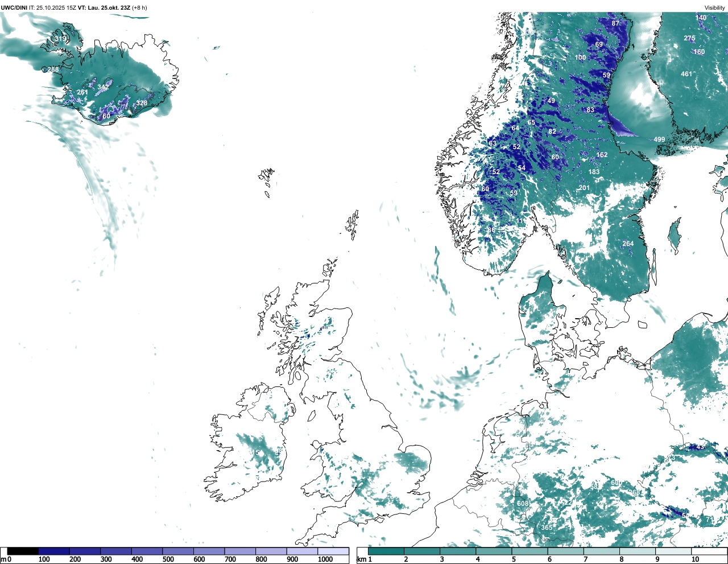This screenshot has height=564, width=728.
Task: Click the '160' value in Finland
Action: [699, 52]
